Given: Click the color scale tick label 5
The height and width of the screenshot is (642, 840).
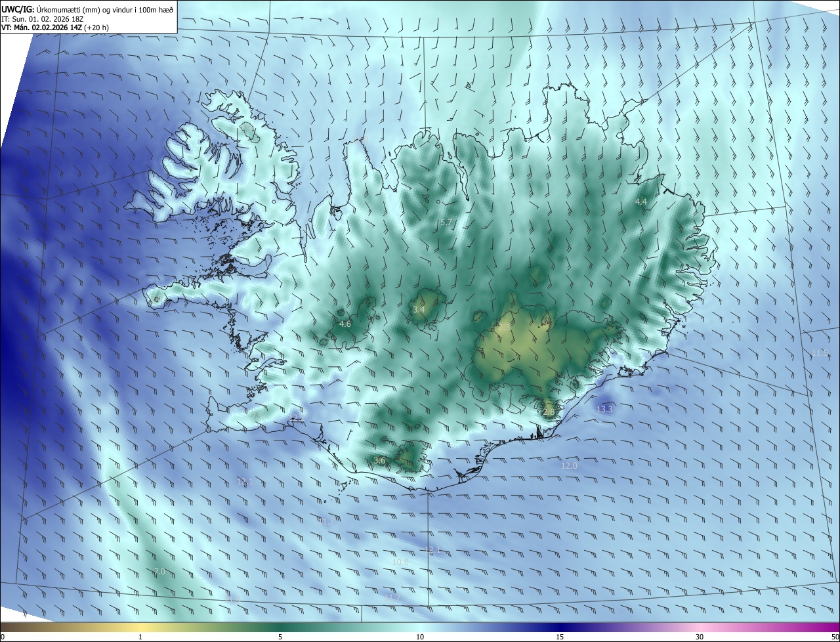Looking at the screenshot, I should [280, 637].
